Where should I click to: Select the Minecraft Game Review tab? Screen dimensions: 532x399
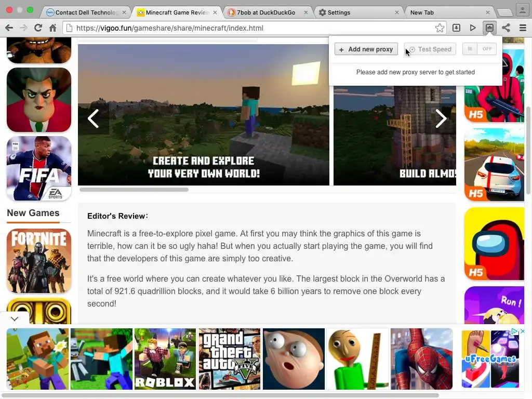coord(177,12)
